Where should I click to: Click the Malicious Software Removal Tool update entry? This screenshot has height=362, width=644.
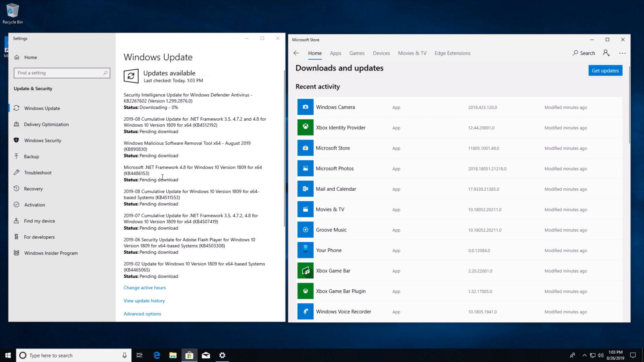(187, 149)
